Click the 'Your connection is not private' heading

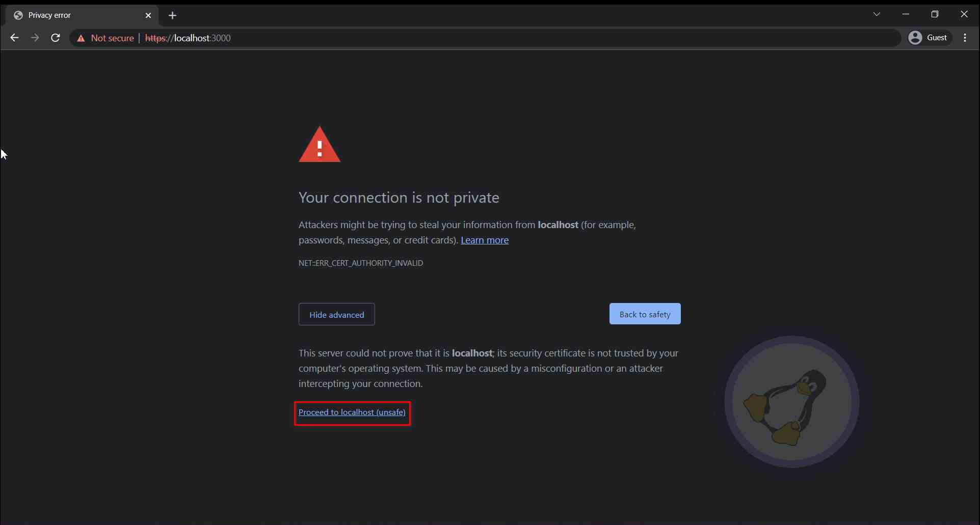coord(399,198)
